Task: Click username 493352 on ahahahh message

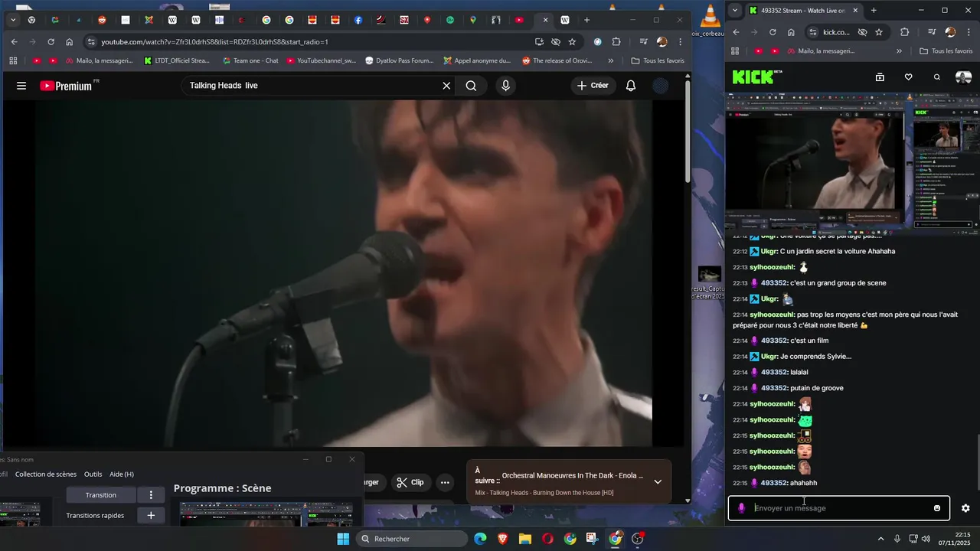Action: [x=774, y=483]
